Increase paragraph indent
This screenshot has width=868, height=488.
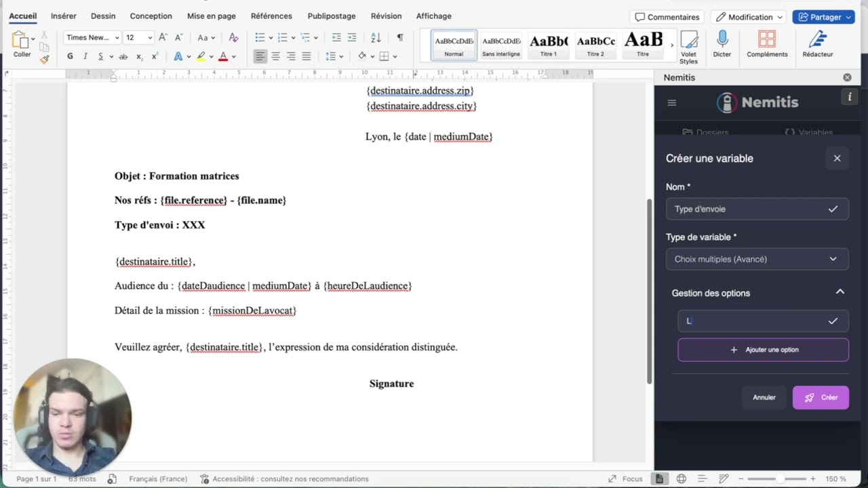point(351,37)
